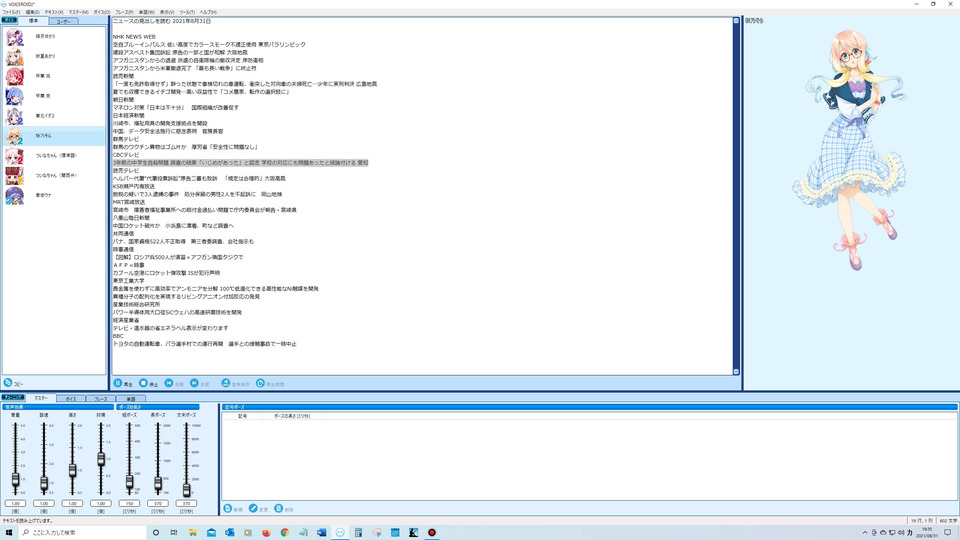
Task: Click the 短ポーズ short pause slider handle
Action: [x=129, y=482]
